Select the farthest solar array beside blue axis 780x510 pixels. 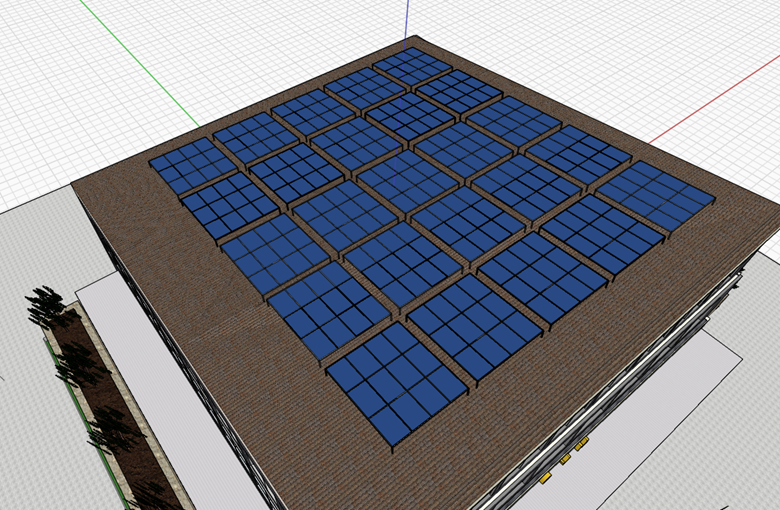pyautogui.click(x=412, y=66)
